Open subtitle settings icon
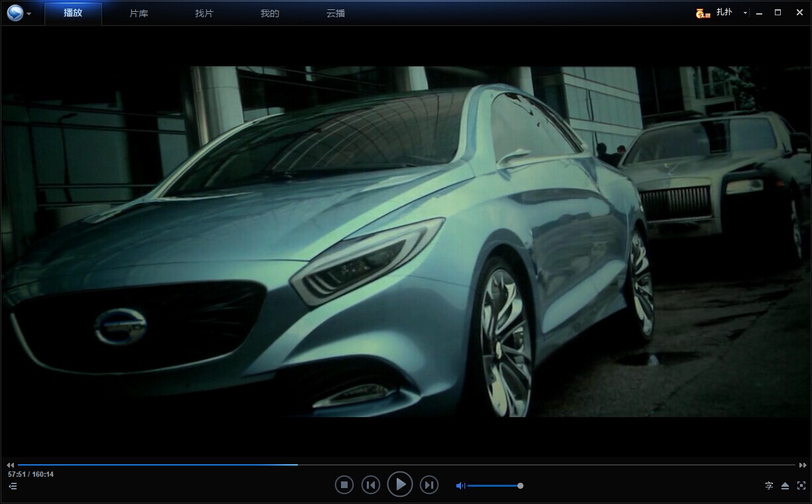 tap(769, 486)
